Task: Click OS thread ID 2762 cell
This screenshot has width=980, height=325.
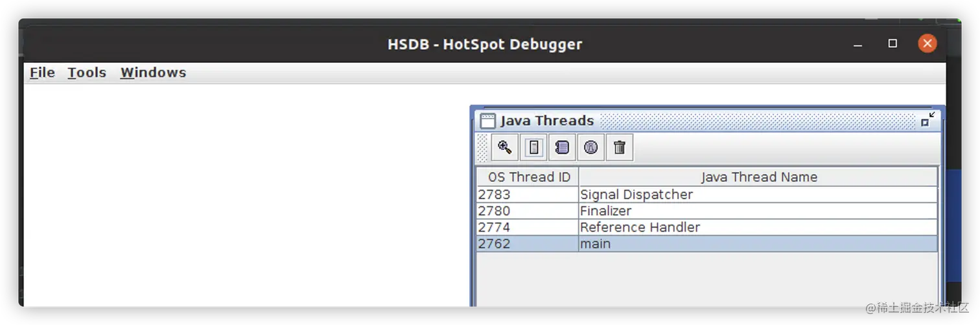Action: pos(528,244)
